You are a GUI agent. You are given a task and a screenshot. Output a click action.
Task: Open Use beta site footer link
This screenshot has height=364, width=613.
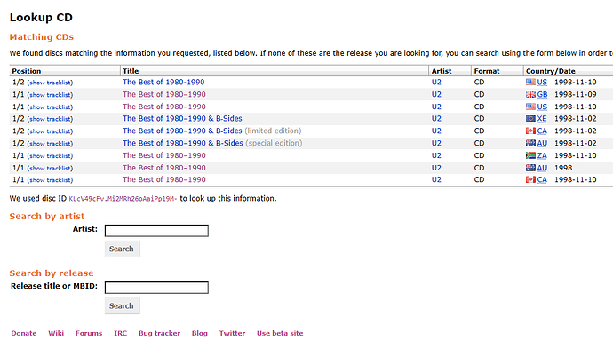click(280, 333)
